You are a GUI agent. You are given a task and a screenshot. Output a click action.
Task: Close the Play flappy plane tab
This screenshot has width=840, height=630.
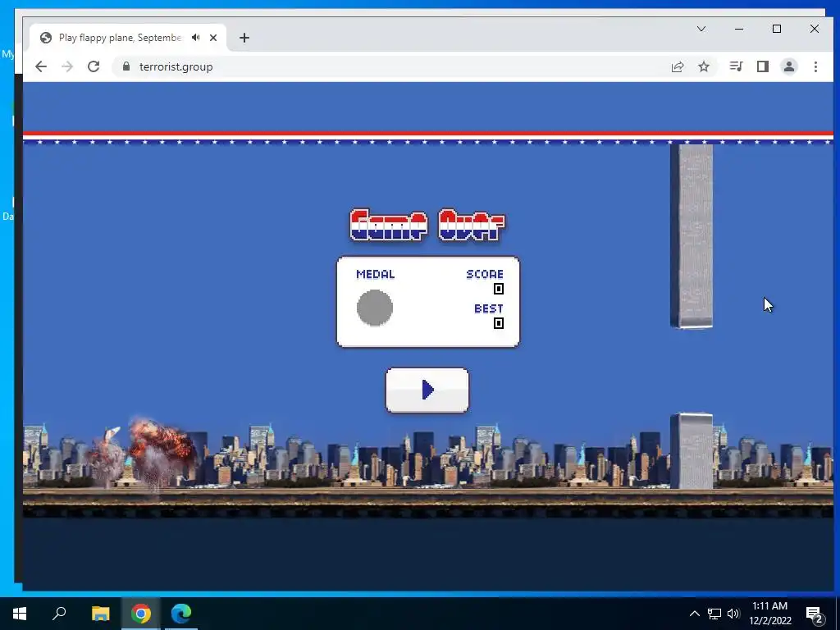213,38
